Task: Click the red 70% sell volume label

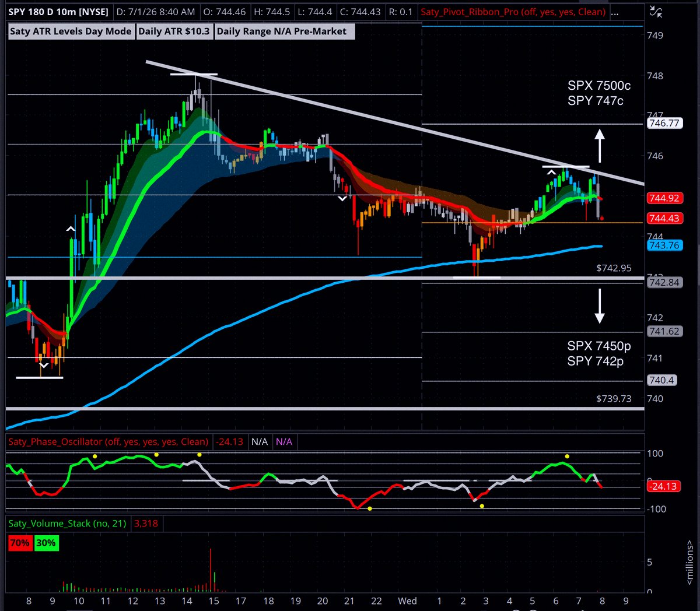Action: point(19,543)
